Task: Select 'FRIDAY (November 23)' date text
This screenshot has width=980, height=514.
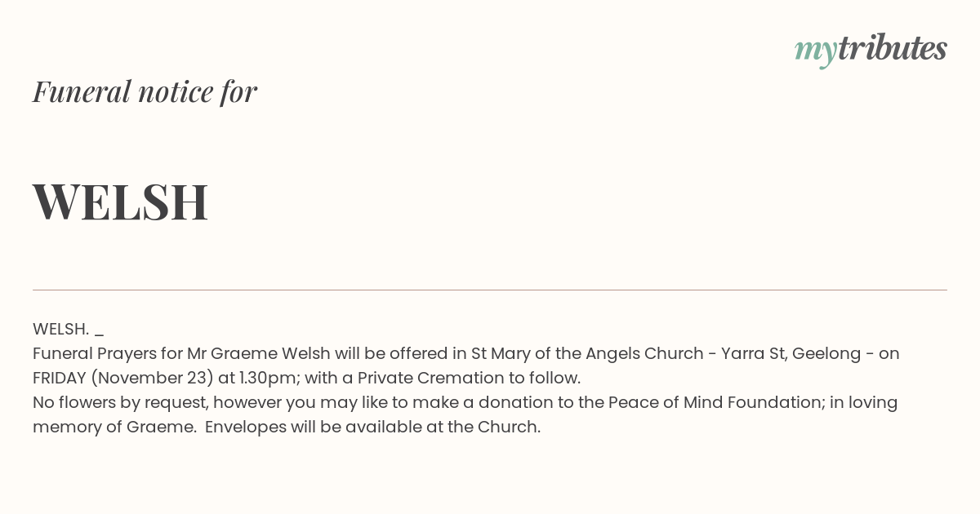Action: point(123,378)
